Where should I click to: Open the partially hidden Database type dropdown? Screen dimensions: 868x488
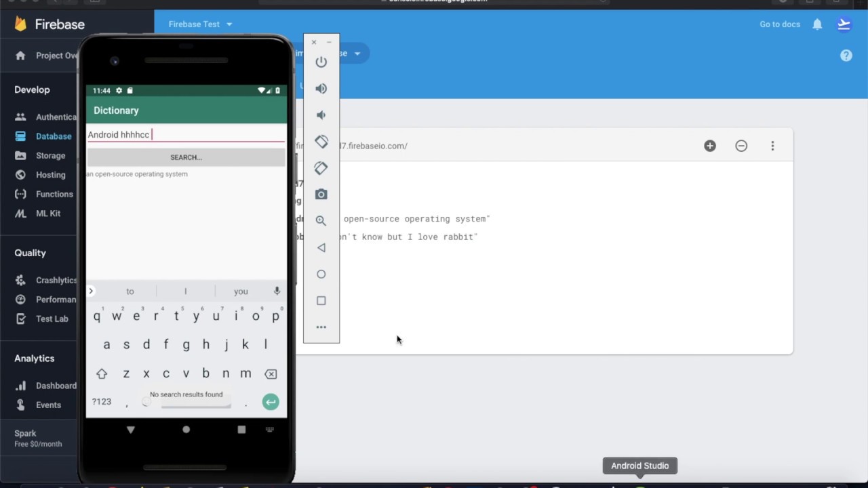pyautogui.click(x=332, y=54)
